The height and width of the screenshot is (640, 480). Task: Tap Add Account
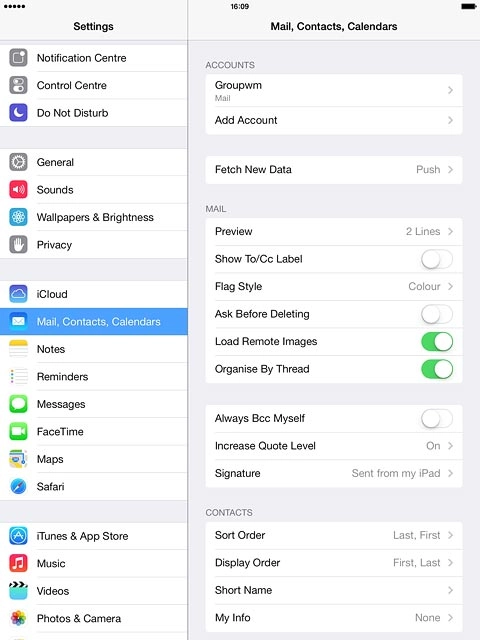(x=334, y=120)
